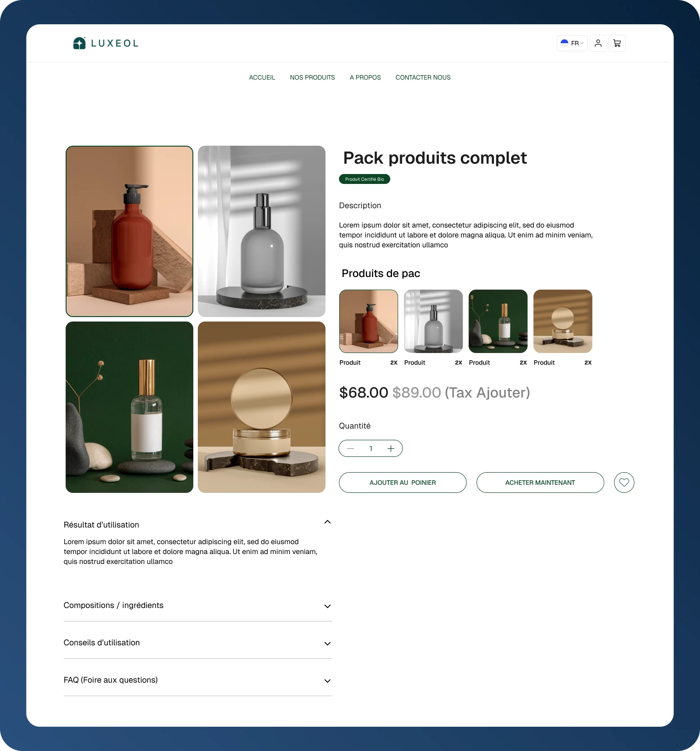Select the red pump bottle pack thumbnail
Viewport: 700px width, 751px height.
point(369,321)
